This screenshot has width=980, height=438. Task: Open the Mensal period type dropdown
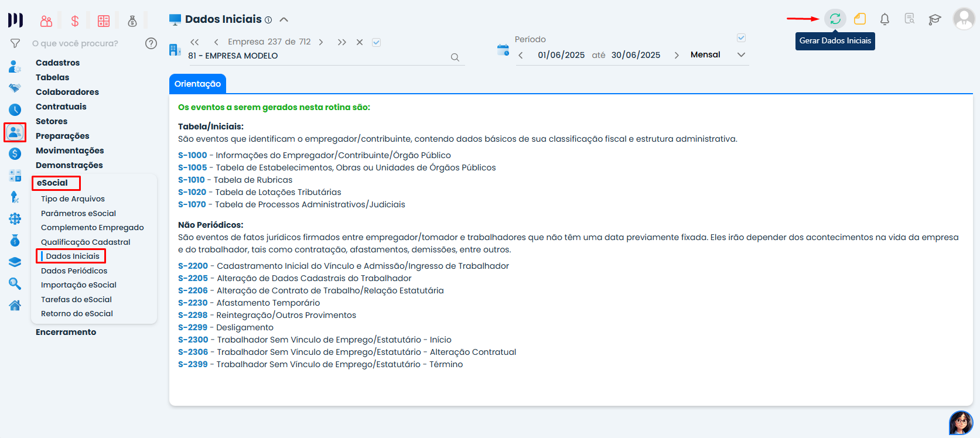[741, 55]
